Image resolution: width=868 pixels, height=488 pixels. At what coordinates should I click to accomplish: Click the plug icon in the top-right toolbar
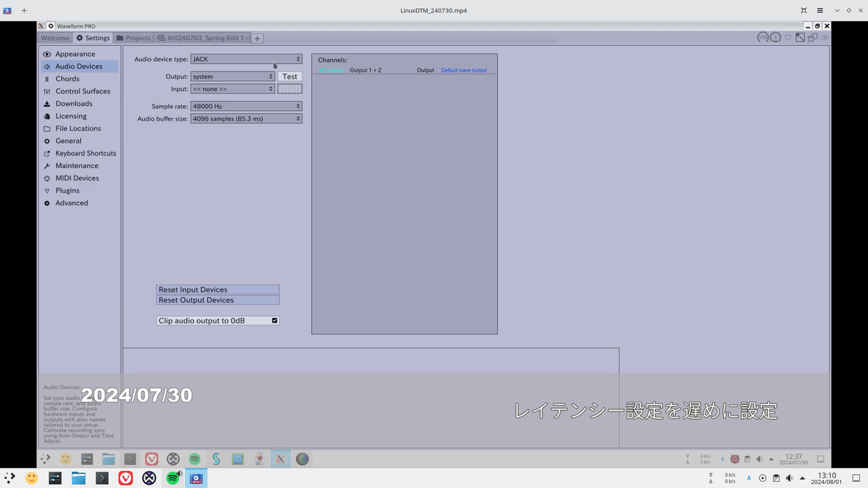pyautogui.click(x=788, y=37)
